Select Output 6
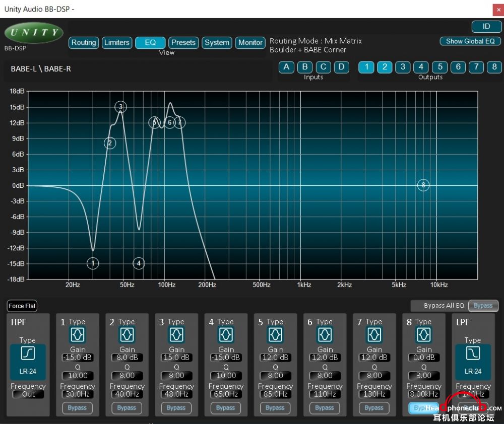504x424 pixels. coord(458,67)
